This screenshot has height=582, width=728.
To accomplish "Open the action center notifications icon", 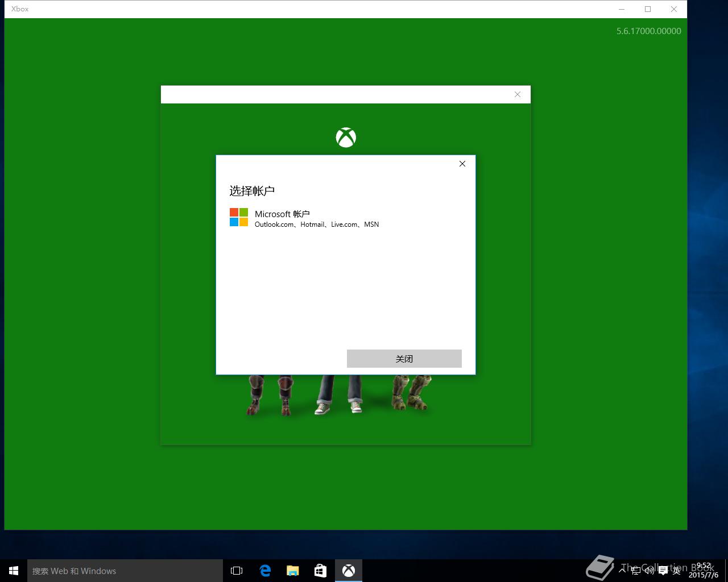I will (x=663, y=571).
